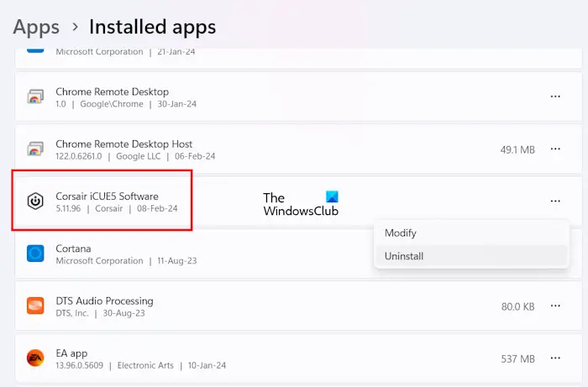588x387 pixels.
Task: Open more options for Corsair iCUE5 Software
Action: coord(555,201)
